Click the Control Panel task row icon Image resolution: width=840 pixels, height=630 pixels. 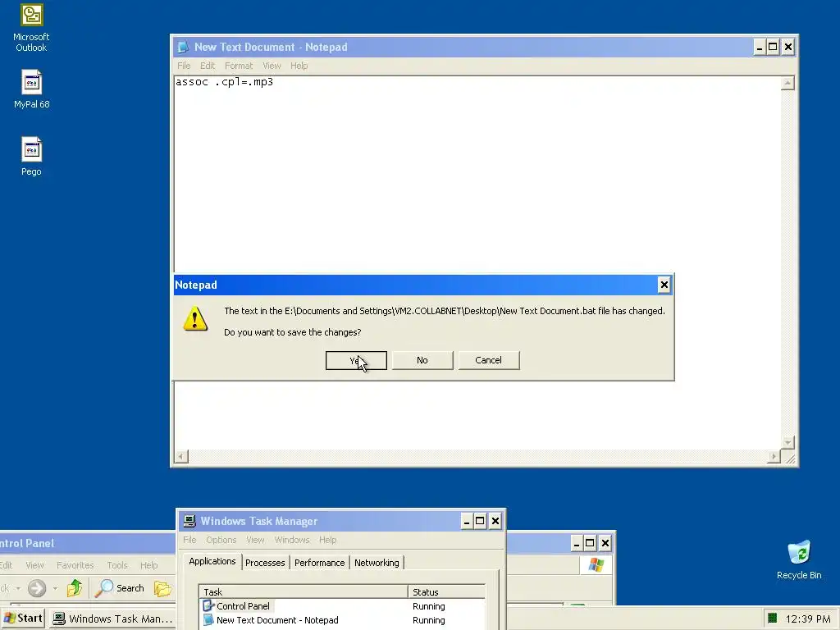pos(208,606)
